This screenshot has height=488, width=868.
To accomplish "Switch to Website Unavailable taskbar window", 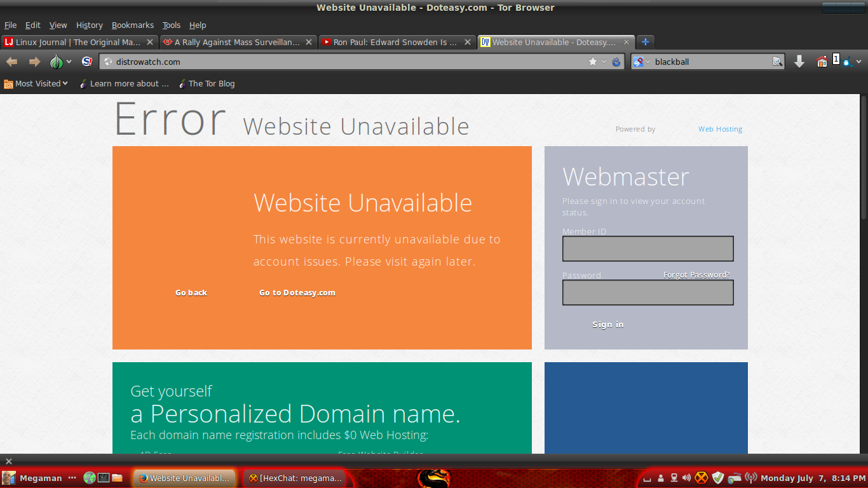I will [184, 478].
